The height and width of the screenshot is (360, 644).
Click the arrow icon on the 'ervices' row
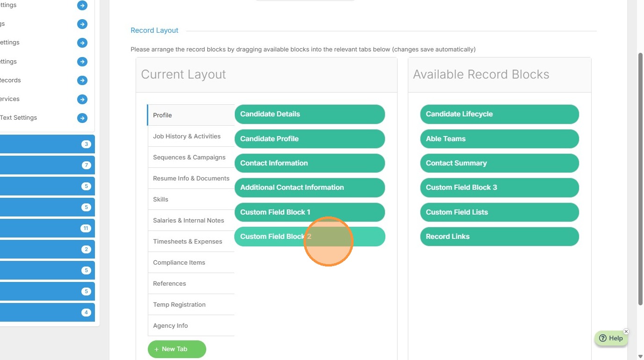[x=82, y=99]
